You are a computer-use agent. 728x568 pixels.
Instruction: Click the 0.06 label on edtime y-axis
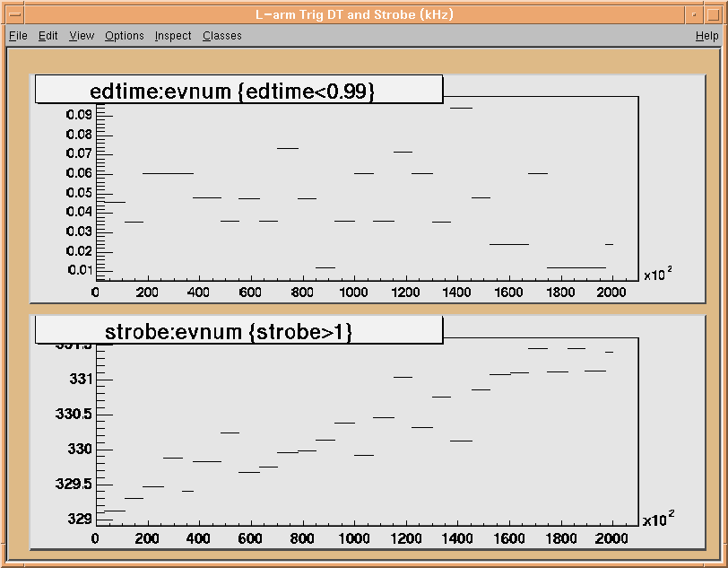point(80,173)
